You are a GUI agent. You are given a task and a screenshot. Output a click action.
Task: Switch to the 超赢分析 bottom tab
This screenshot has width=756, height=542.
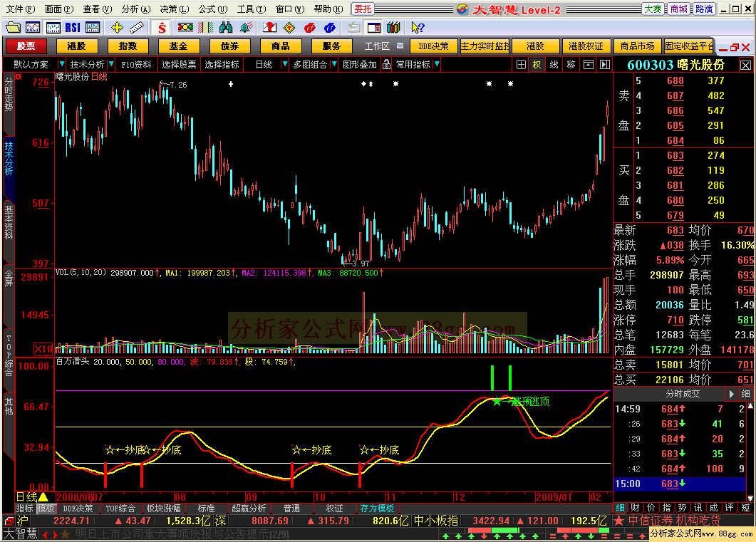pos(249,509)
